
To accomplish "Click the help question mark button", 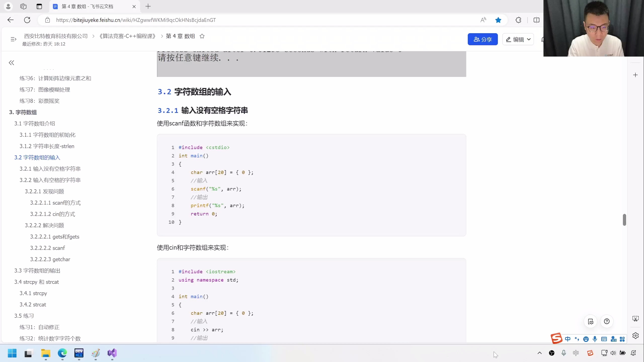I will (607, 321).
